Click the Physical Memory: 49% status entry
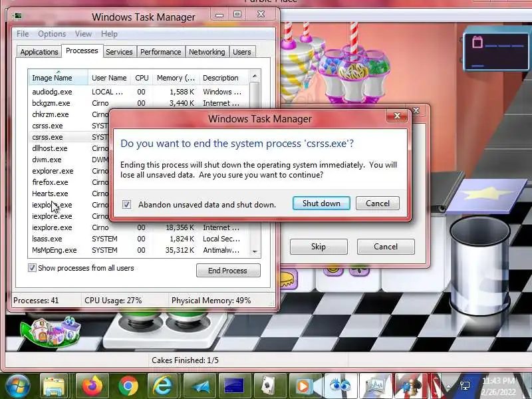532x399 pixels. [x=211, y=301]
